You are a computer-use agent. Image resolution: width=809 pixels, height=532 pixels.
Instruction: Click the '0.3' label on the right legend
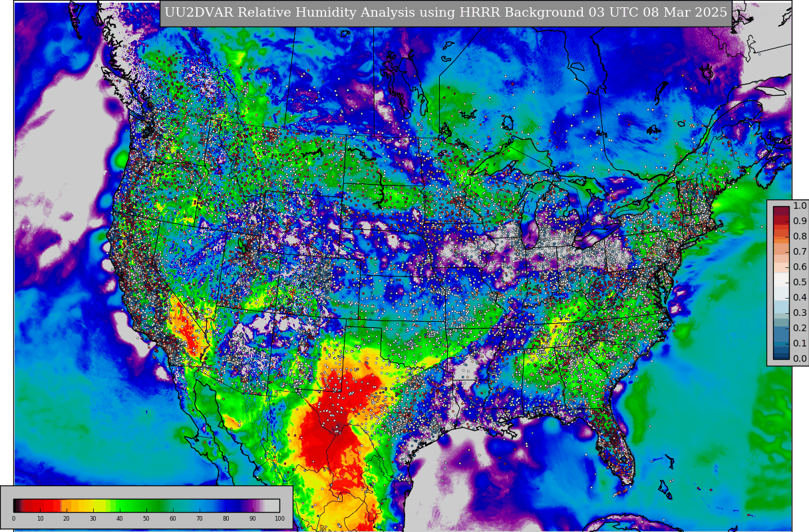tap(800, 313)
